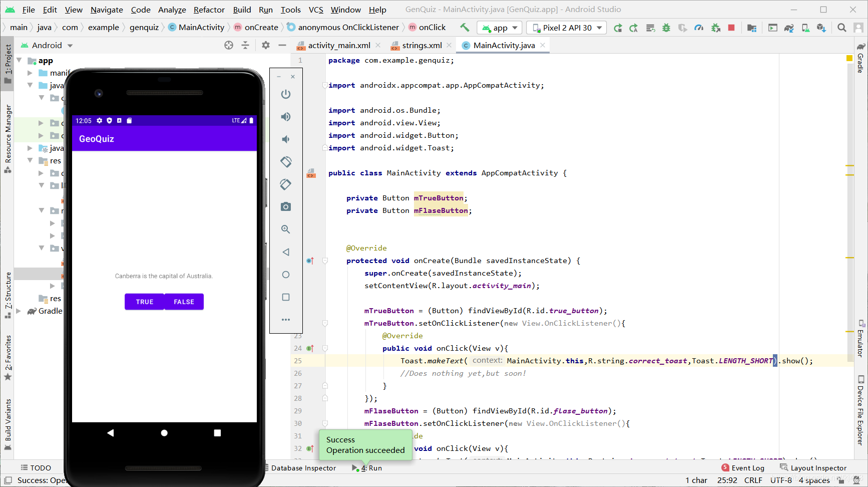Click the Search Everywhere magnifier icon
This screenshot has width=868, height=487.
coord(842,28)
